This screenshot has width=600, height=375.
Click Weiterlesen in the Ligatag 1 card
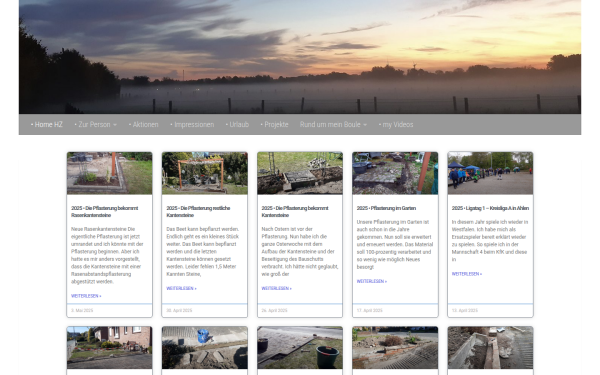point(467,274)
